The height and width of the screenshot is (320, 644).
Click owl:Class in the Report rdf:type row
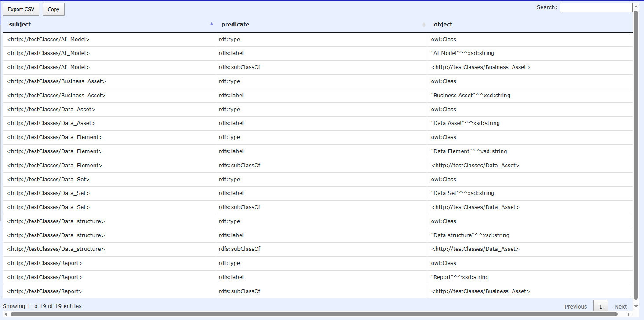click(x=444, y=263)
